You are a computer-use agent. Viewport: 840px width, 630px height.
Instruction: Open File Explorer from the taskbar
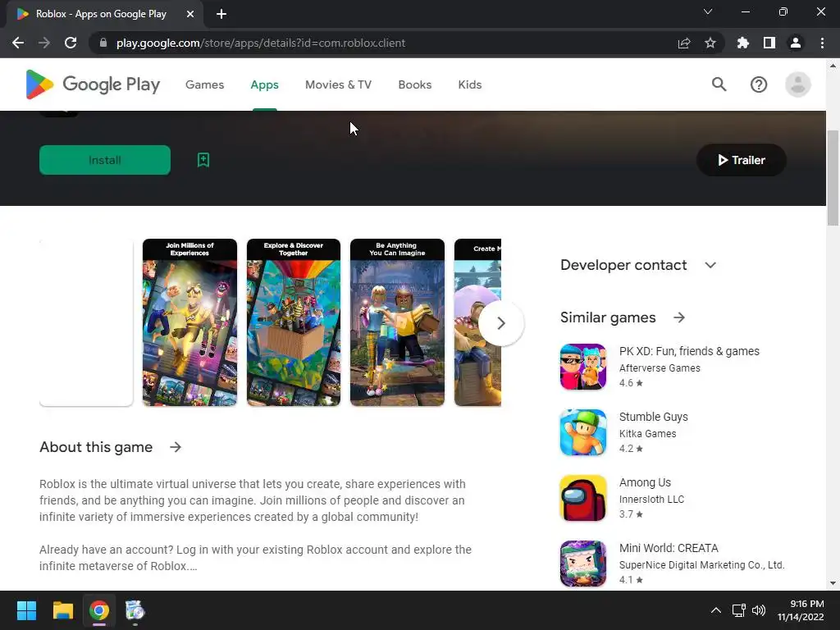pos(62,610)
